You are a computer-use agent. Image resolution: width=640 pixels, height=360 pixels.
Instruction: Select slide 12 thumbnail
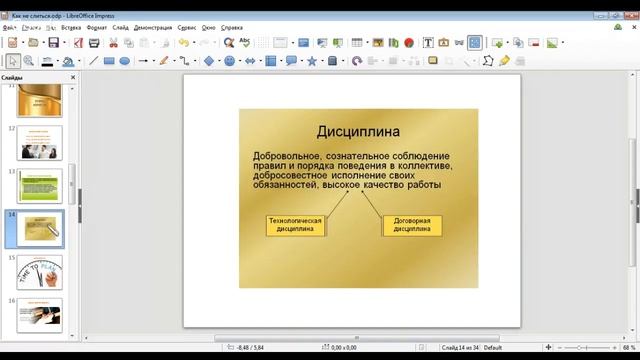40,143
